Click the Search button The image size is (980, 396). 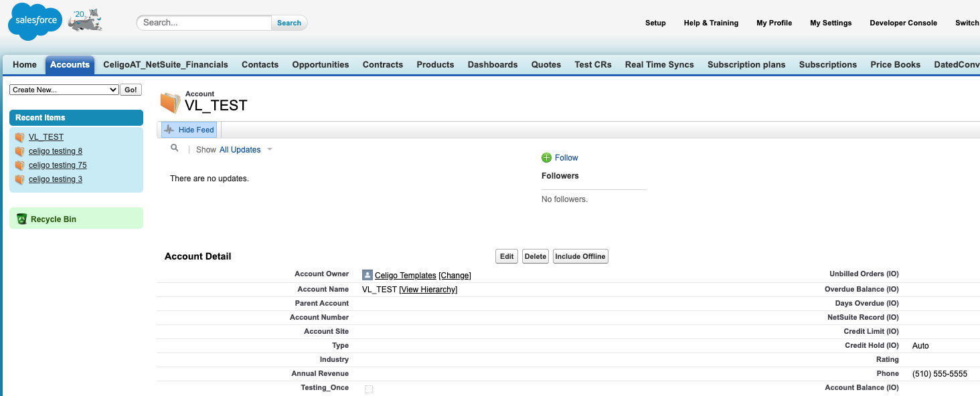[289, 23]
